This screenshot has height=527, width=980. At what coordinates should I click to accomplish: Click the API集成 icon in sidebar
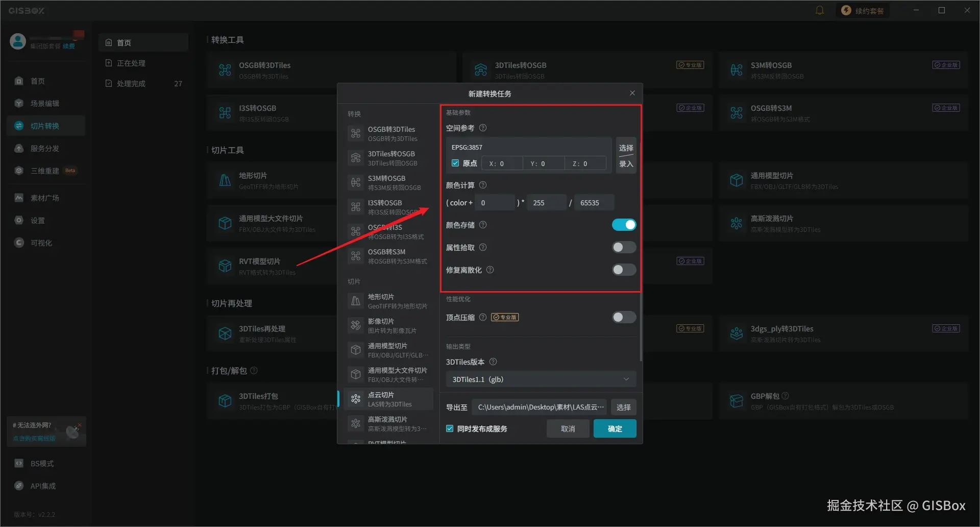click(x=19, y=486)
